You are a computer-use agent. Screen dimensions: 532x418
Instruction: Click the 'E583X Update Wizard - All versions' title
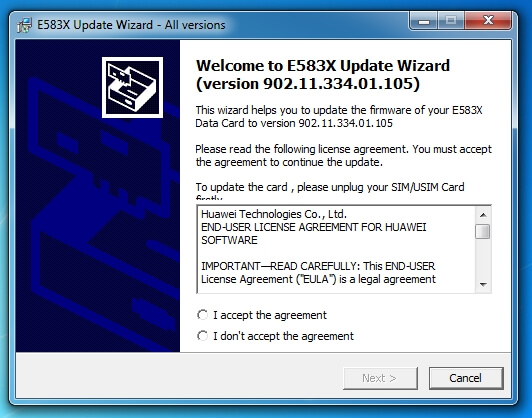pos(131,25)
